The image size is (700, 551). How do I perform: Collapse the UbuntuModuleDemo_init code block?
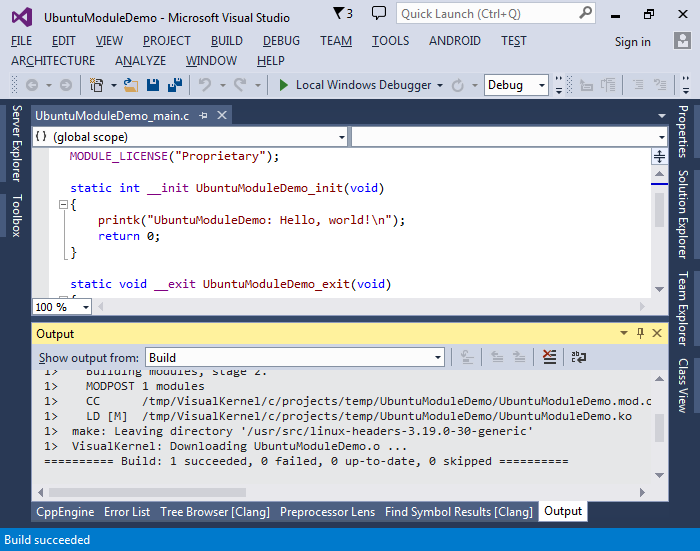pyautogui.click(x=63, y=205)
